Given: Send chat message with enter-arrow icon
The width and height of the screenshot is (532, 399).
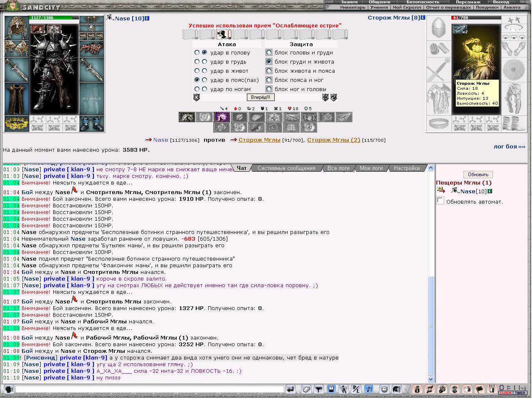Looking at the screenshot, I should pos(291,389).
